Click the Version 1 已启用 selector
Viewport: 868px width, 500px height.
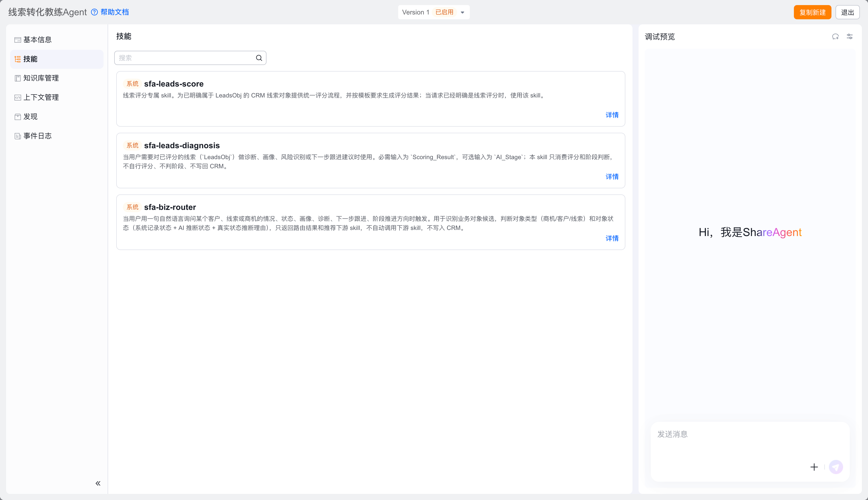pyautogui.click(x=434, y=12)
